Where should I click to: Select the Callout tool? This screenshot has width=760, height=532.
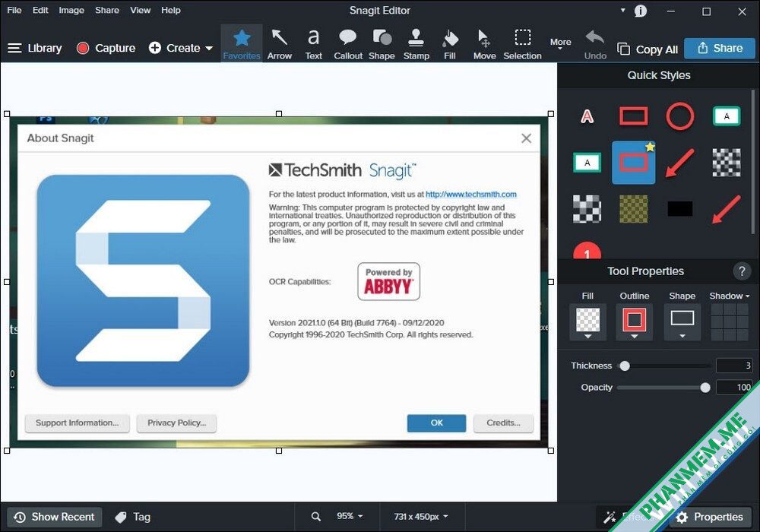[x=348, y=43]
